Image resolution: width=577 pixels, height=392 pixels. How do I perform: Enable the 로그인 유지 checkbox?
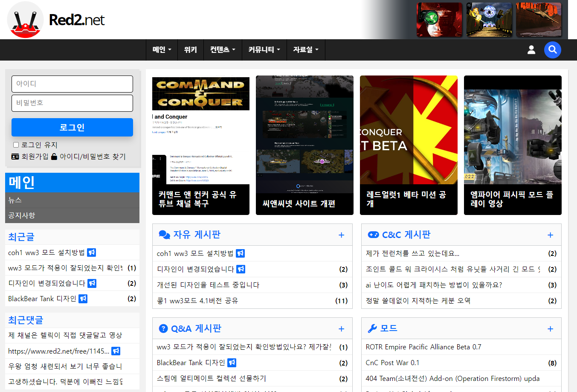pos(16,144)
